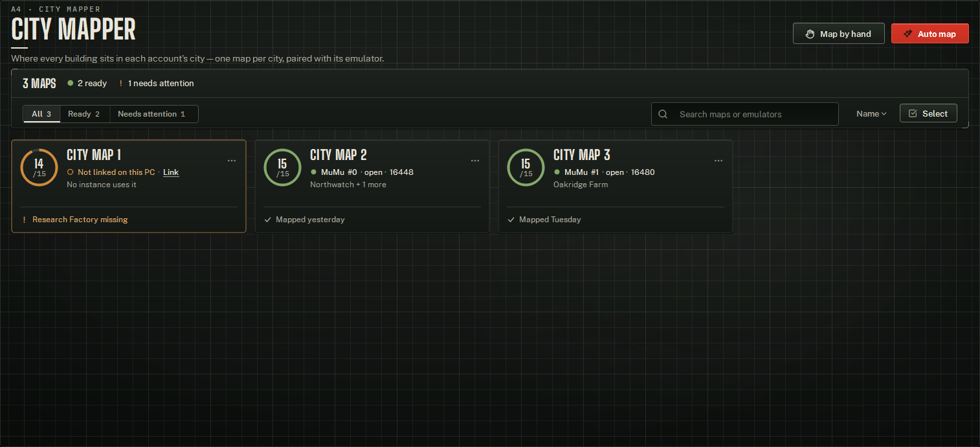Image resolution: width=980 pixels, height=447 pixels.
Task: Click the warning icon beside Research Factory missing
Action: click(x=25, y=220)
